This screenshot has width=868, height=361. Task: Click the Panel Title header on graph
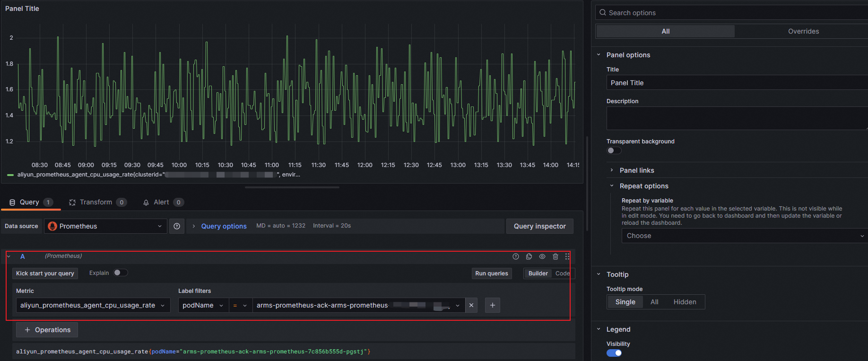coord(22,9)
